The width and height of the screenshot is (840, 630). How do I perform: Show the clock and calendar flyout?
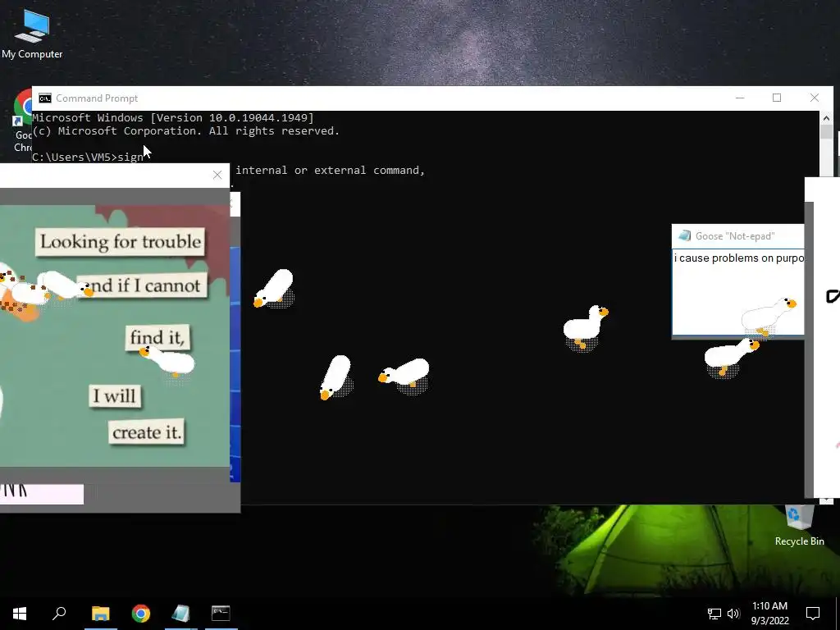pos(769,614)
